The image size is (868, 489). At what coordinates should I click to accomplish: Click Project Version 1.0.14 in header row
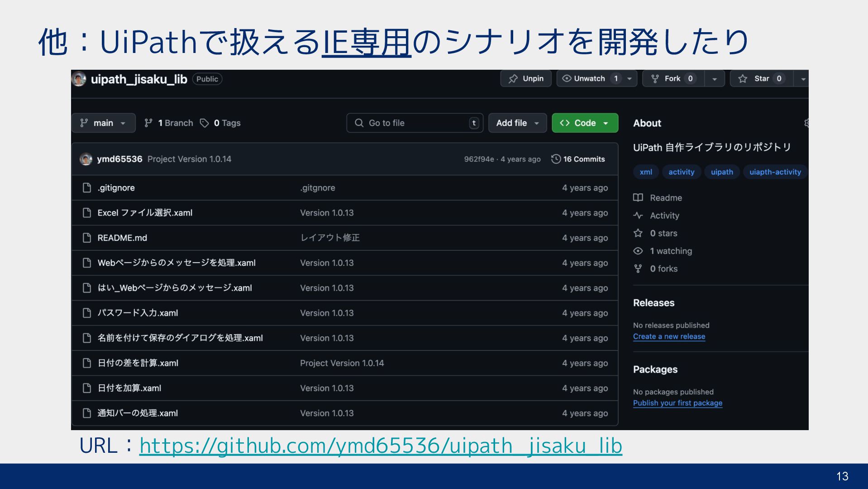189,159
